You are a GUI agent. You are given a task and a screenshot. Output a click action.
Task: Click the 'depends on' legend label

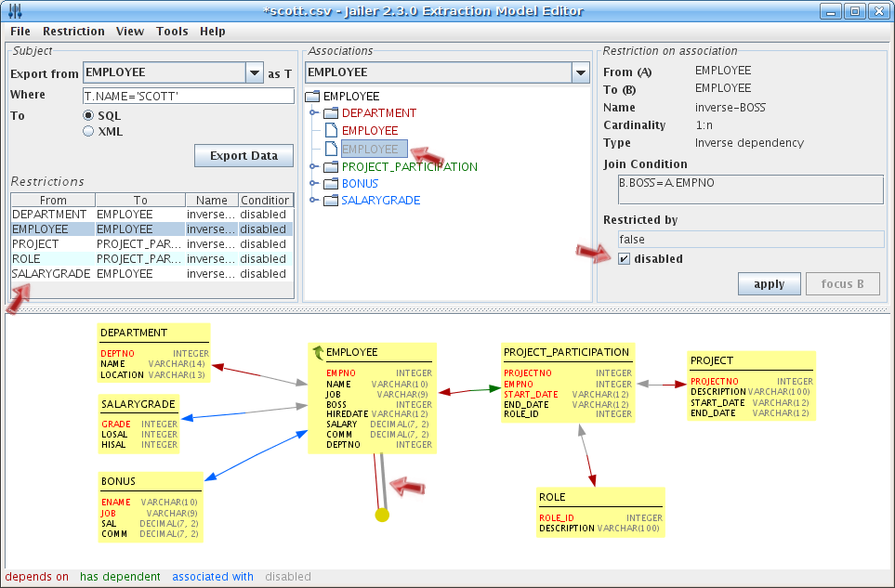pos(37,577)
